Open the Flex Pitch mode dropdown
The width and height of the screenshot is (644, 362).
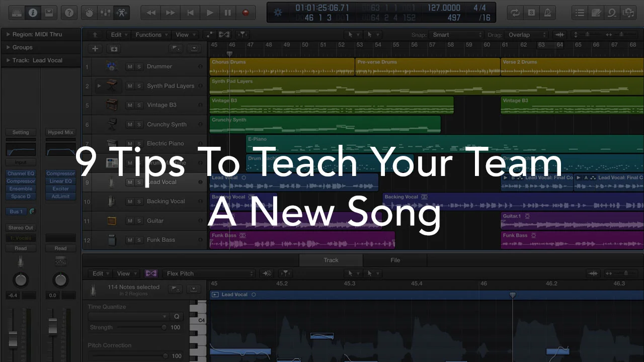click(x=209, y=273)
